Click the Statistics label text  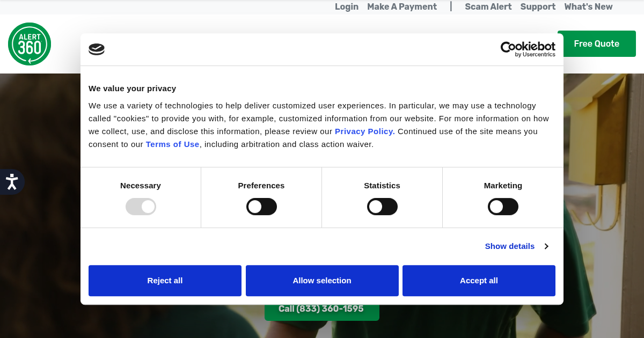[x=382, y=186]
